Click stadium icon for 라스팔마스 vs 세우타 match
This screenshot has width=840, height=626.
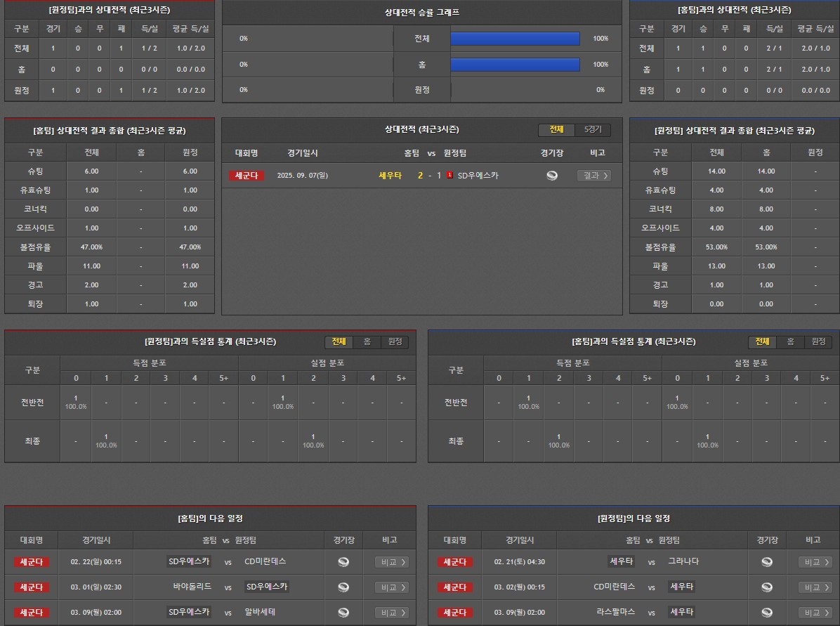pos(767,613)
